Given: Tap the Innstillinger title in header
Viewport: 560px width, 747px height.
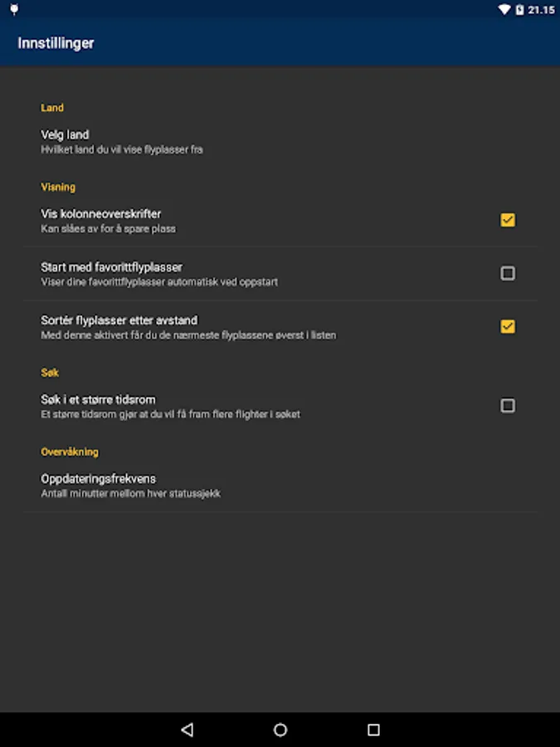Looking at the screenshot, I should pos(56,43).
